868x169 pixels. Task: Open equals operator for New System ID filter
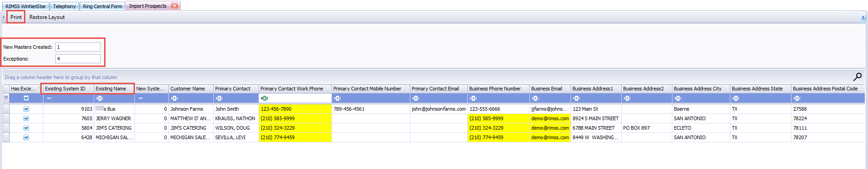(140, 98)
